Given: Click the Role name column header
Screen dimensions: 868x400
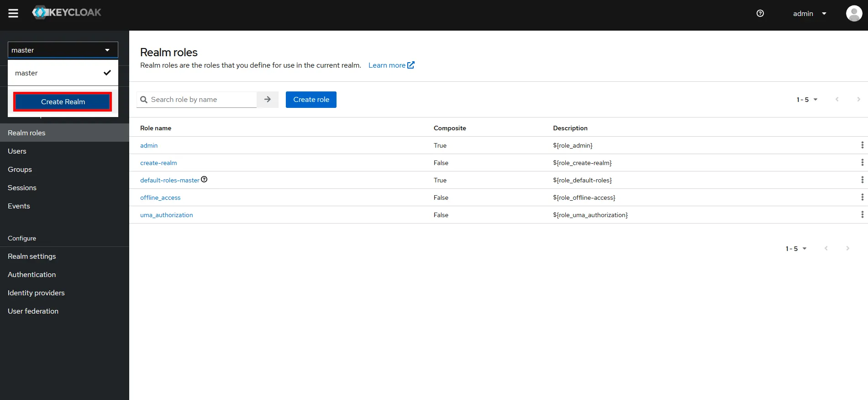Looking at the screenshot, I should point(156,128).
